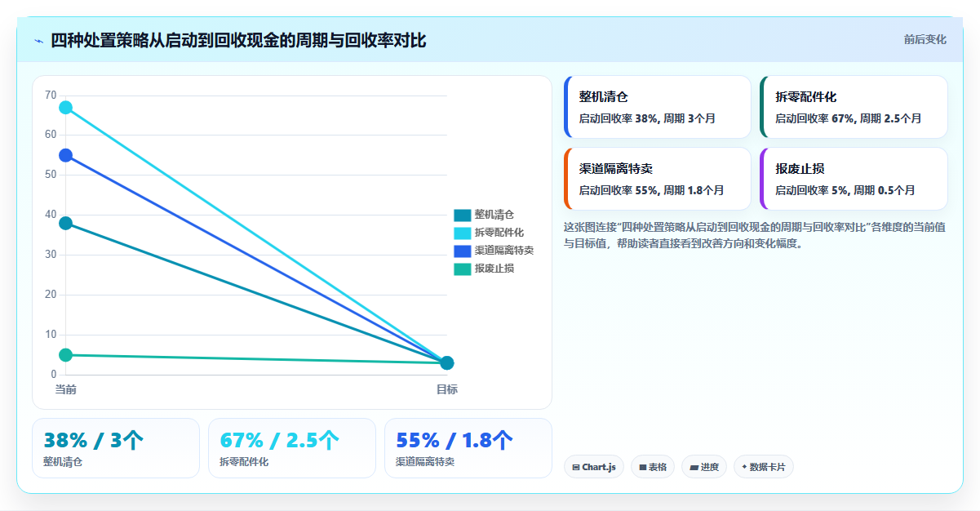Click the 55 data point at 当前
This screenshot has height=511, width=980.
(x=65, y=155)
